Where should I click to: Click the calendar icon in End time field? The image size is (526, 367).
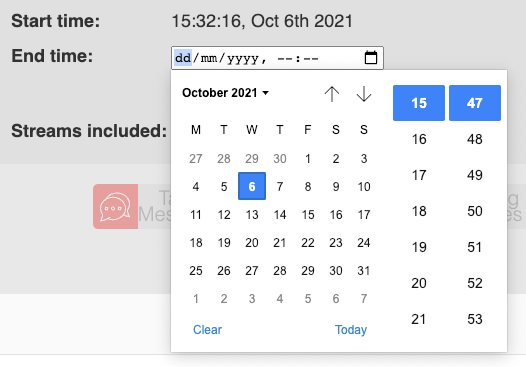(371, 57)
